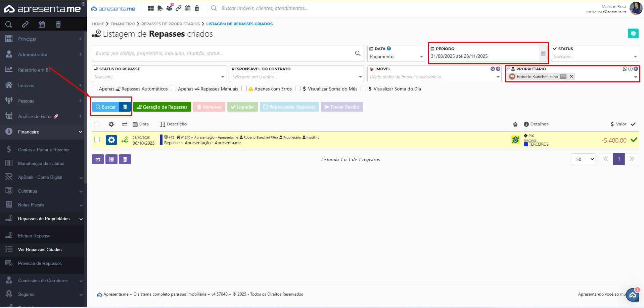This screenshot has height=308, width=644.
Task: Open the Status do Repasse dropdown
Action: (159, 77)
